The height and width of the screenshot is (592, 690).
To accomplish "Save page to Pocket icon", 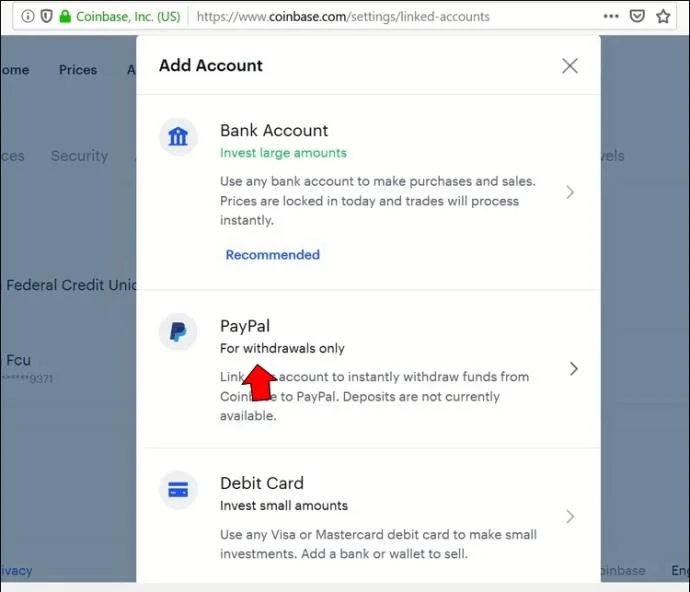I will tap(637, 16).
